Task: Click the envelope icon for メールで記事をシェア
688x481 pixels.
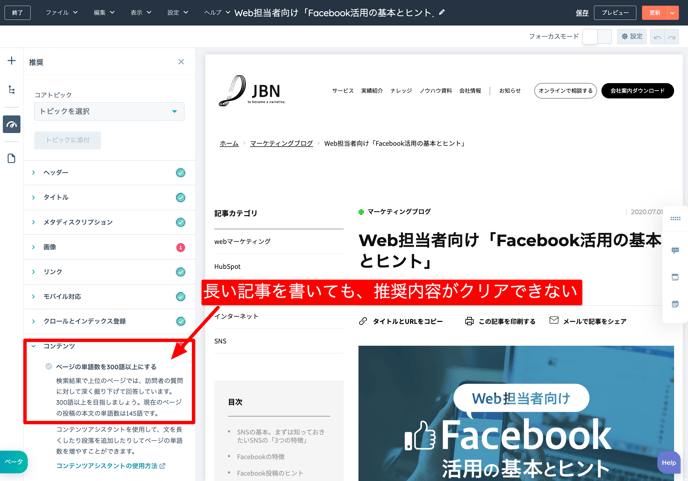Action: click(x=554, y=320)
